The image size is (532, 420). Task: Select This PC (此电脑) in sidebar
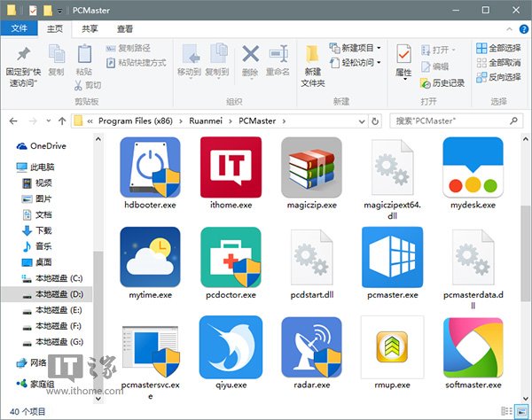[x=35, y=167]
